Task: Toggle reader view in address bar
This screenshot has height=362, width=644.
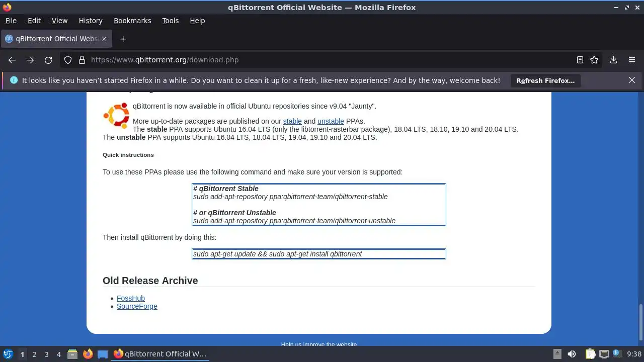Action: [580, 60]
